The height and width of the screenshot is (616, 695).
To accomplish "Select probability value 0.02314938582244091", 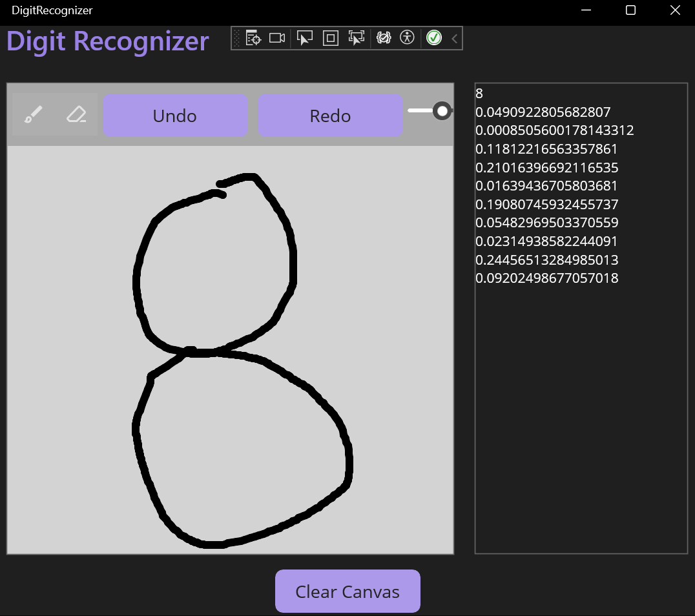I will (546, 241).
